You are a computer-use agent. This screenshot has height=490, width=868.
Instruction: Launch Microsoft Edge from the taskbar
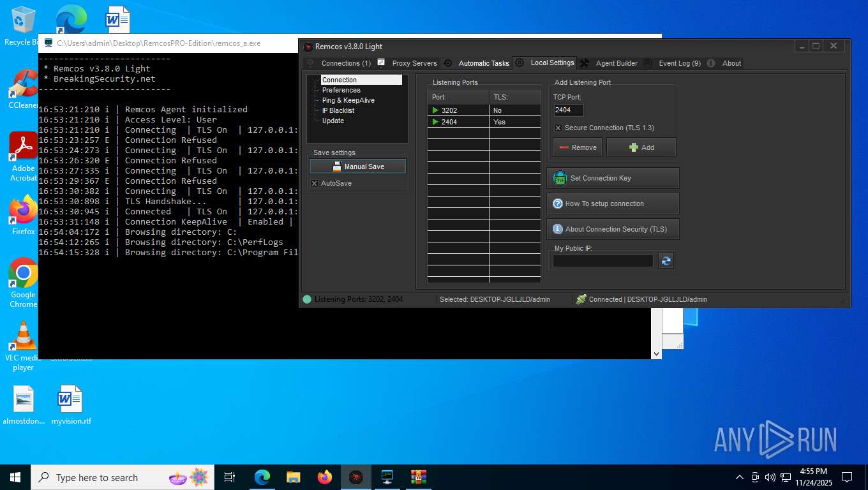click(262, 477)
